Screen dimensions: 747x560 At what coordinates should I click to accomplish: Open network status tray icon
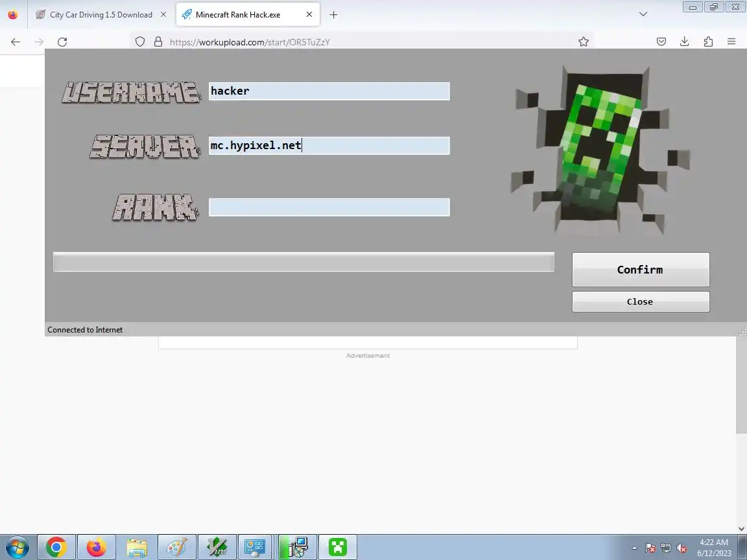tap(666, 548)
